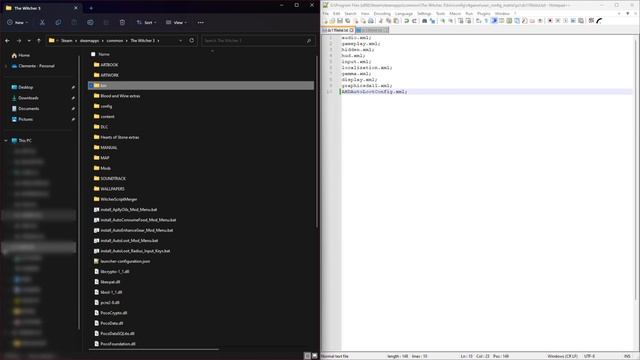Zoom out using Notepad++ toolbar icon
Viewport: 640px width, 360px height.
(451, 21)
